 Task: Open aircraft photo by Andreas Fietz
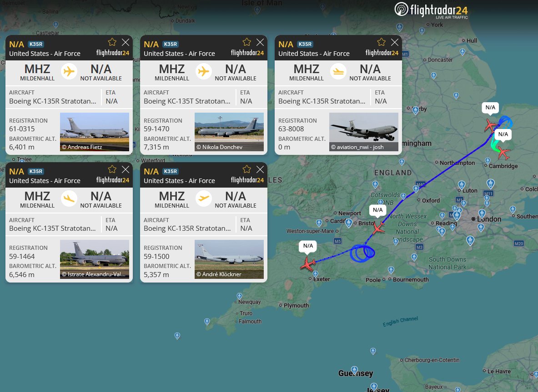tap(95, 132)
